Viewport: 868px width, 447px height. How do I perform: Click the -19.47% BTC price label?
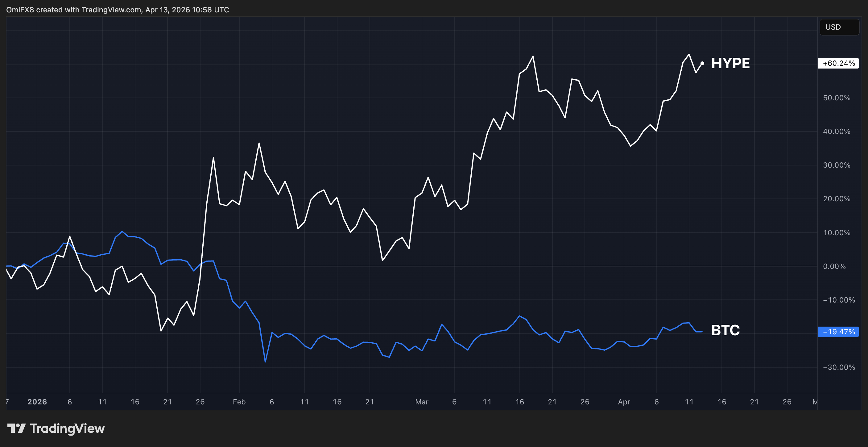(x=838, y=332)
